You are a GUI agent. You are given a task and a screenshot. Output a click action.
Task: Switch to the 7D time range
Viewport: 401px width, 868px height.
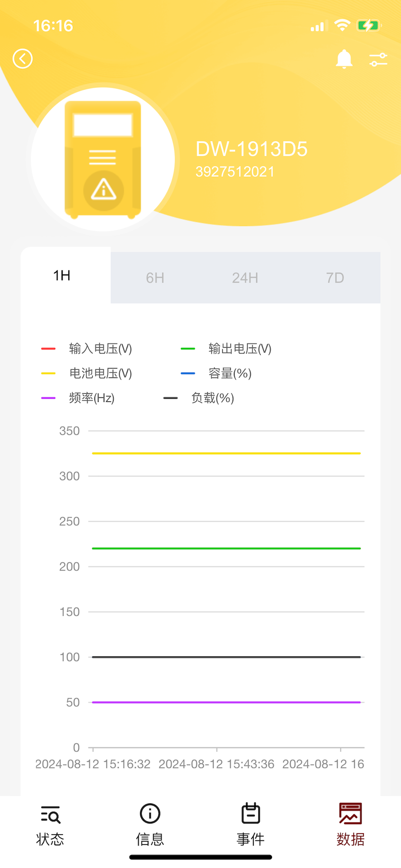335,278
